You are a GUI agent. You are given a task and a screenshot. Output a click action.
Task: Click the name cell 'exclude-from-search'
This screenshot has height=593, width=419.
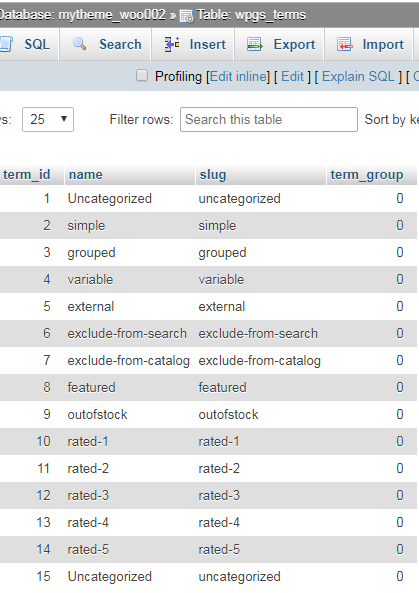tap(127, 334)
